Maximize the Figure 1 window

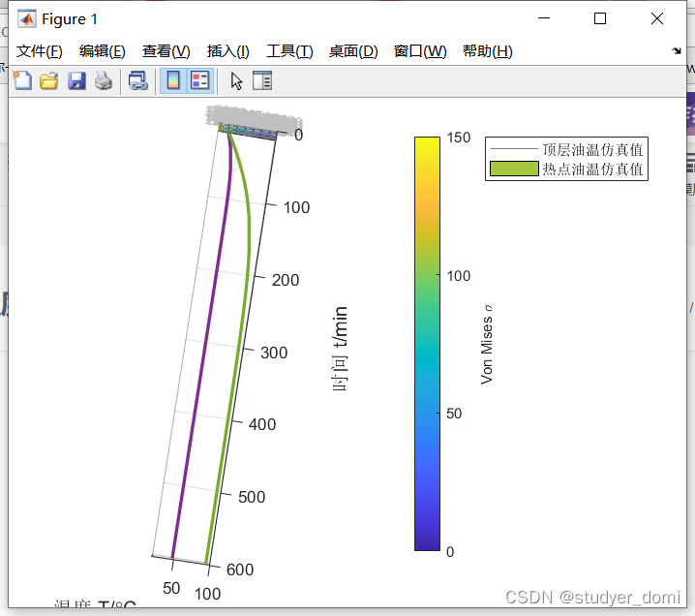pyautogui.click(x=600, y=18)
